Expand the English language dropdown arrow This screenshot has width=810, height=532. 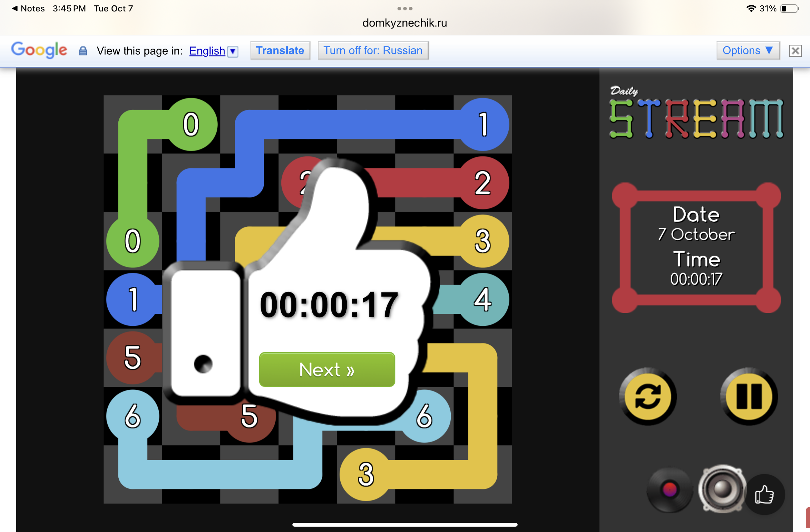click(x=233, y=51)
